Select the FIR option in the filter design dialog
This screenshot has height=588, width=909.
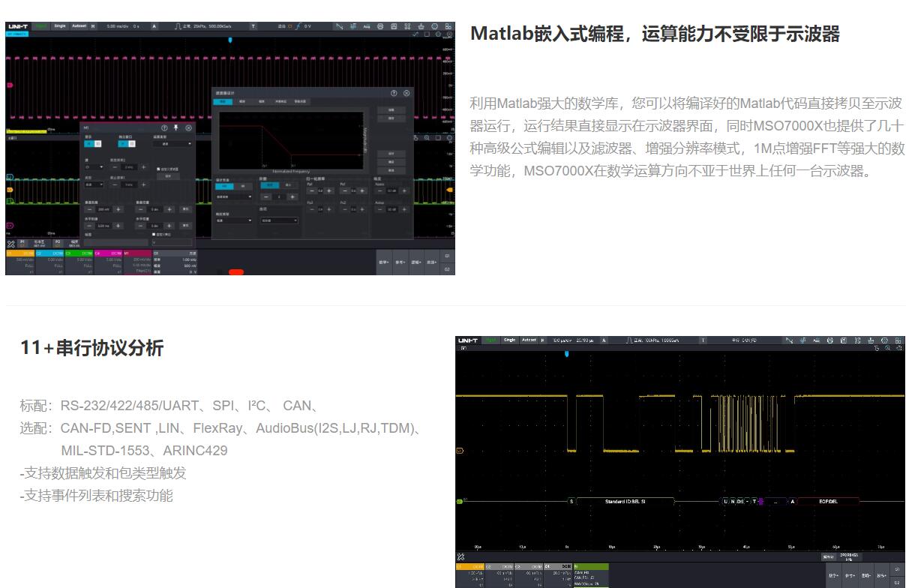click(x=225, y=186)
